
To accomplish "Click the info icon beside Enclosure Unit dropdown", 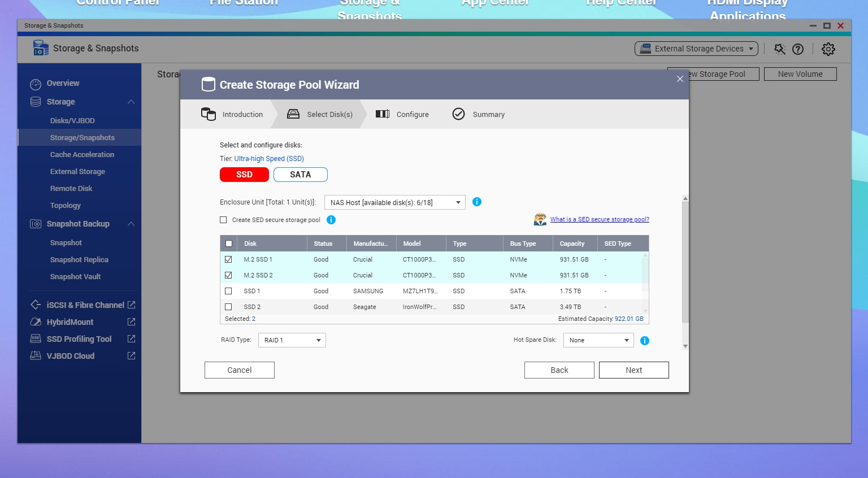I will click(x=476, y=202).
